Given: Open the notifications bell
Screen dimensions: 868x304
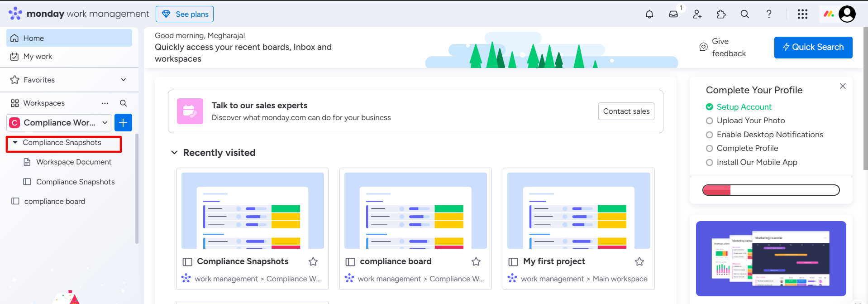Looking at the screenshot, I should [649, 14].
